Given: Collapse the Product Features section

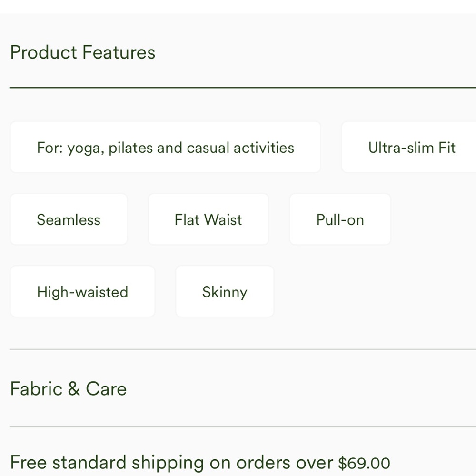Looking at the screenshot, I should 83,52.
